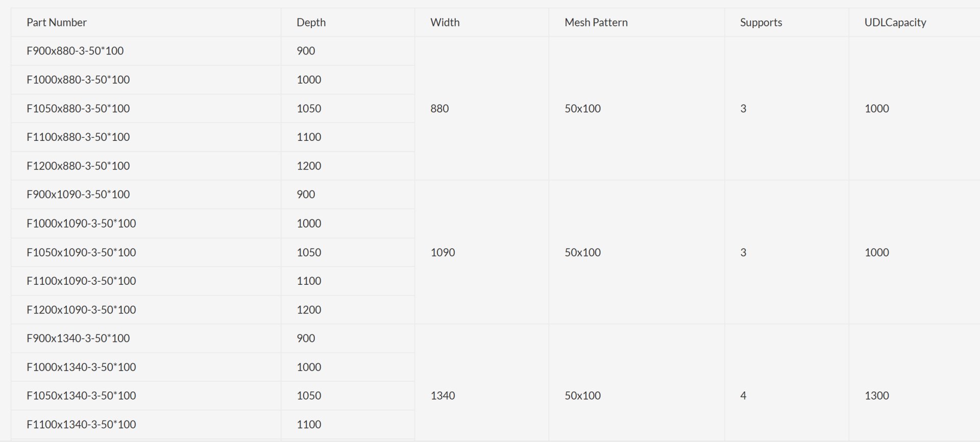
Task: Click part number F1050x880-3-50*100
Action: [78, 108]
